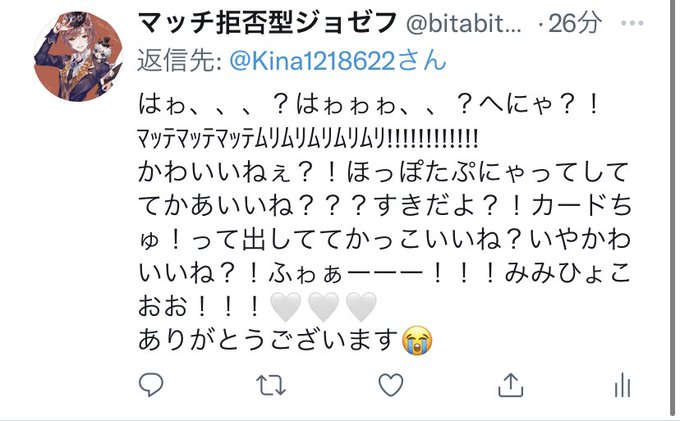The width and height of the screenshot is (680, 421).
Task: Click display name マッチ拒否型ジョゼフ
Action: [x=268, y=23]
